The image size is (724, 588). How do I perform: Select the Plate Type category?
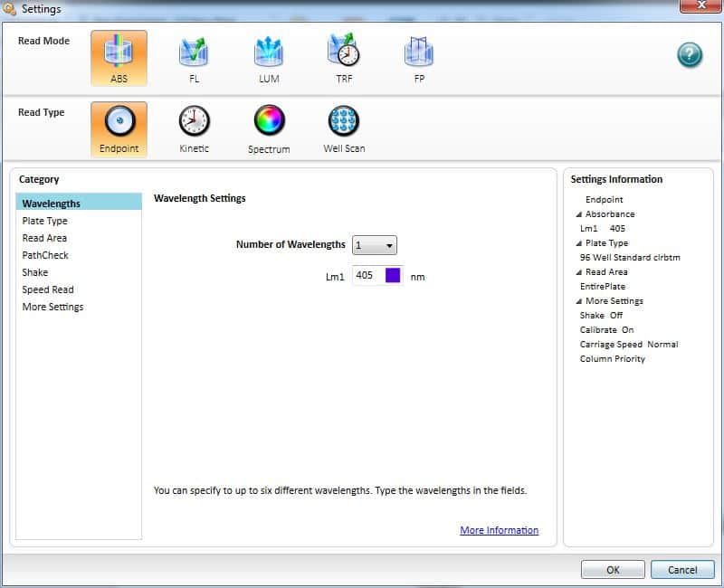(79, 221)
